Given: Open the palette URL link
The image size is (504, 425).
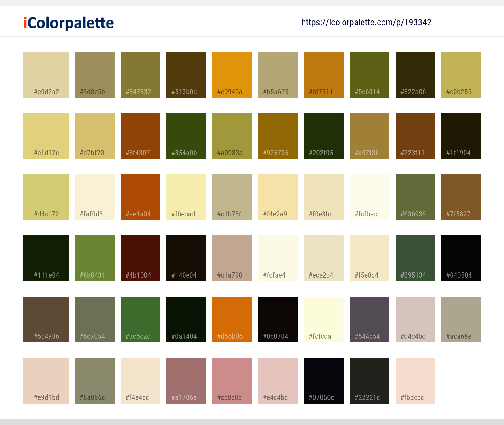Looking at the screenshot, I should (x=366, y=23).
